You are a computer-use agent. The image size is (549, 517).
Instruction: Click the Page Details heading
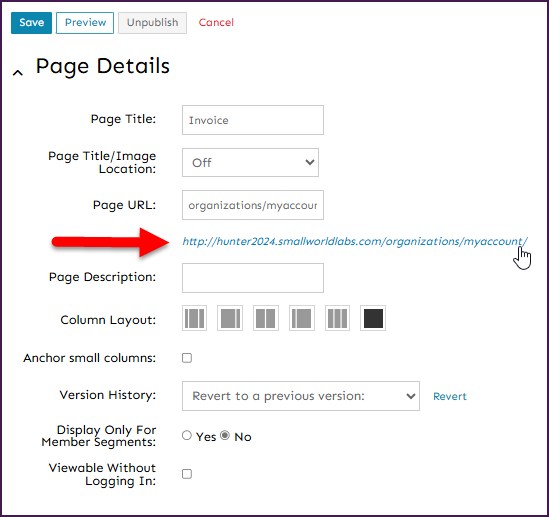(x=103, y=67)
